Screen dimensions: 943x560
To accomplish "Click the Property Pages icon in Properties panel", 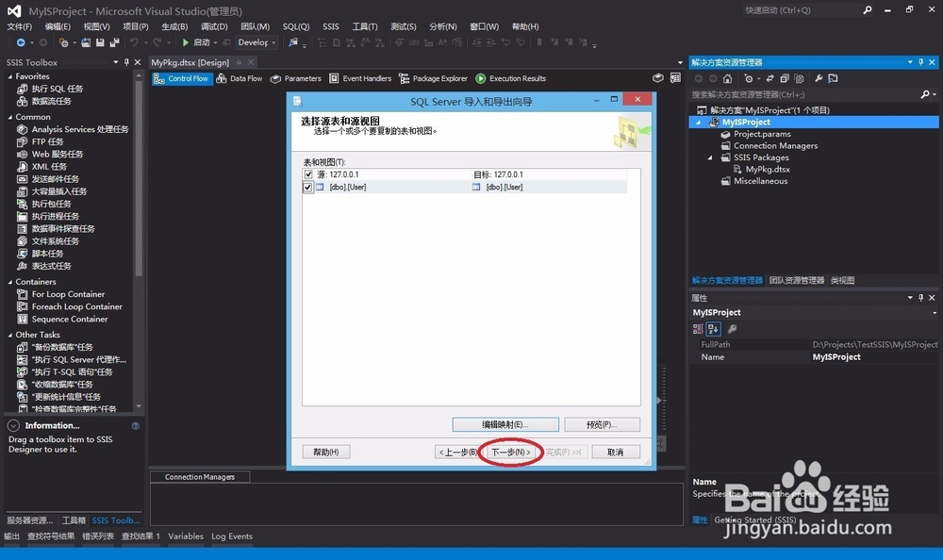I will pyautogui.click(x=732, y=329).
